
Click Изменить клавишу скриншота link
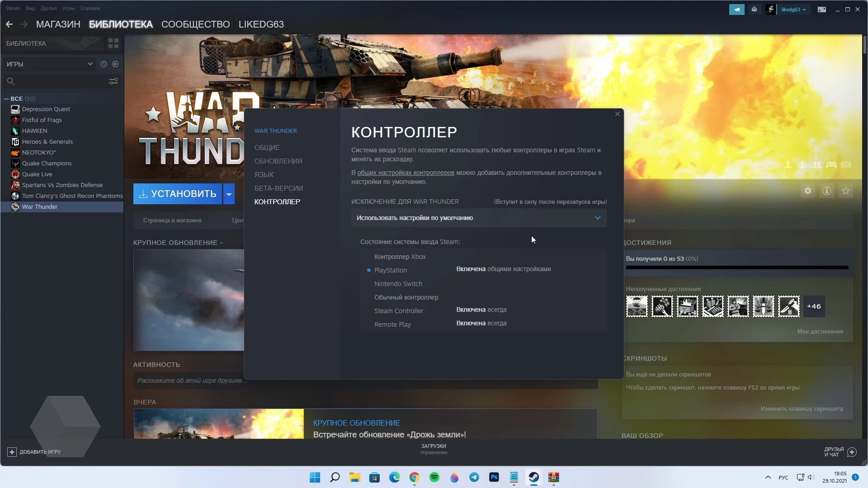click(x=802, y=409)
